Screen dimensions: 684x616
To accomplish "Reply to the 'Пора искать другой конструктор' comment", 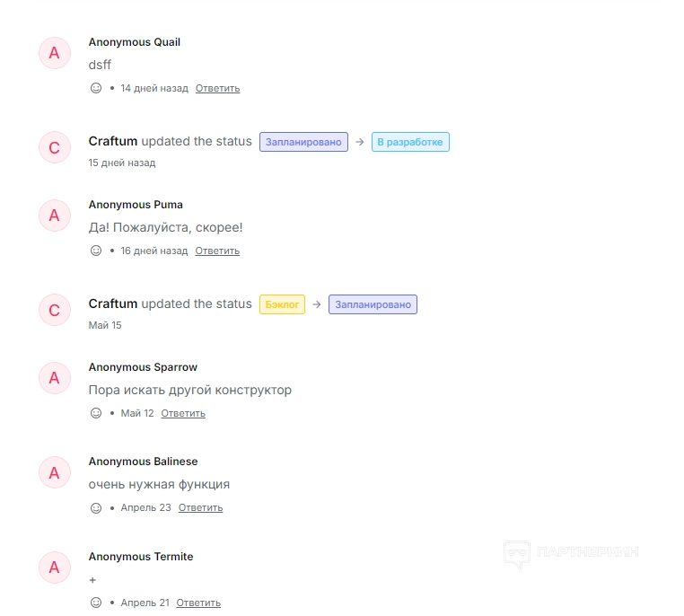I will coord(183,413).
